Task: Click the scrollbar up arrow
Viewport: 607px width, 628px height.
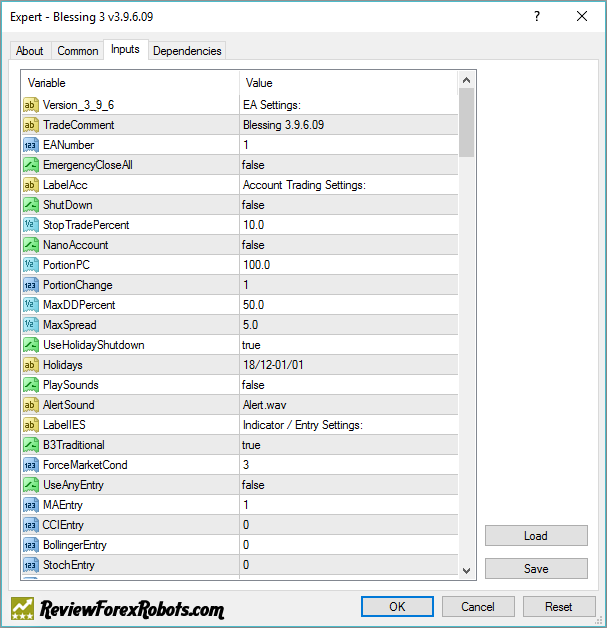Action: (466, 80)
